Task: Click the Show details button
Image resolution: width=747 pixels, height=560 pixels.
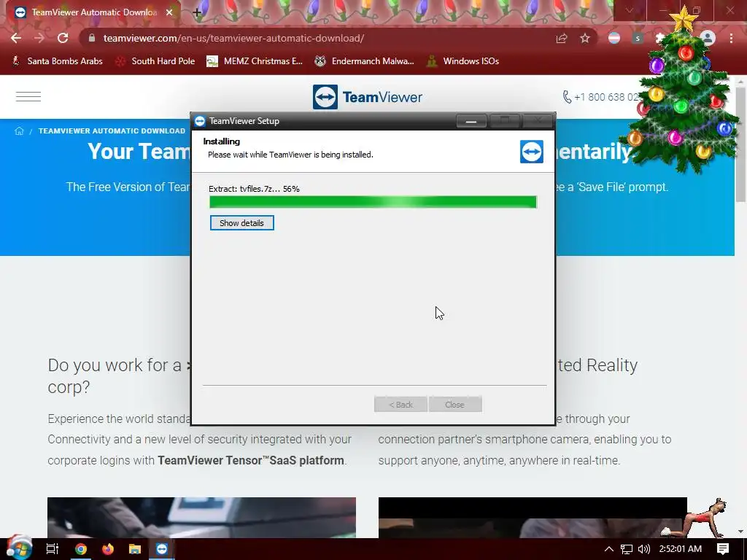Action: coord(242,223)
